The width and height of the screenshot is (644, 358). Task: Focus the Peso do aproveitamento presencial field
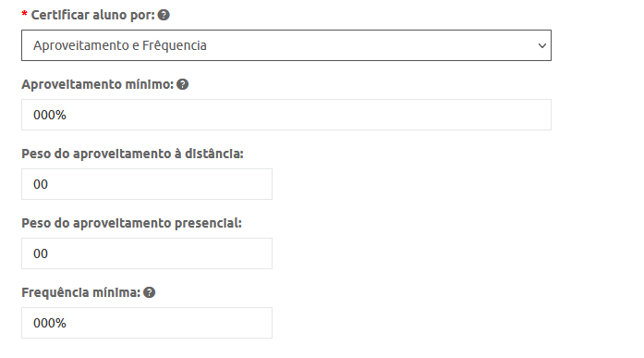coord(147,253)
